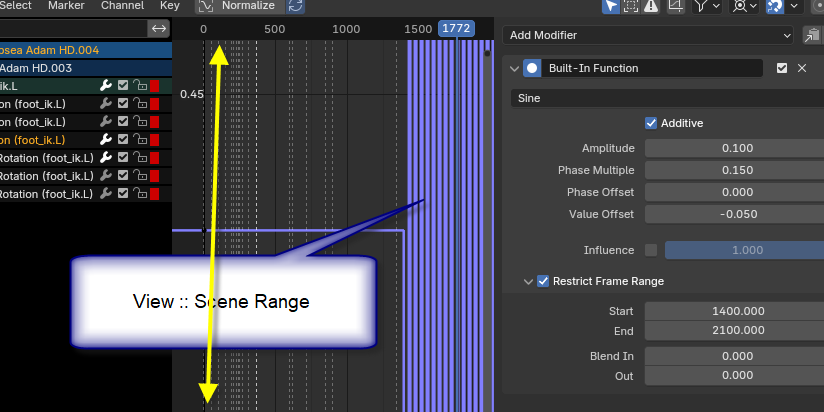Select the Adam HD.003 channel row
824x412 pixels.
tap(86, 68)
